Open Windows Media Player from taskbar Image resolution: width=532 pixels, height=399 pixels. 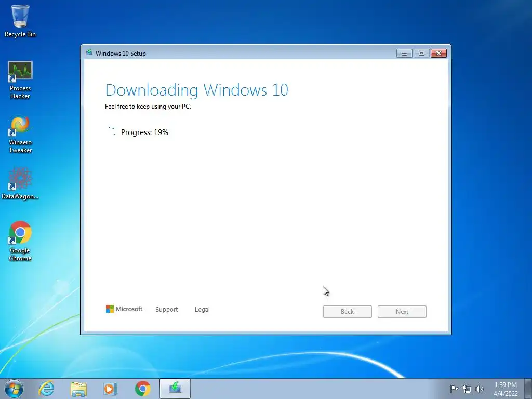point(110,389)
